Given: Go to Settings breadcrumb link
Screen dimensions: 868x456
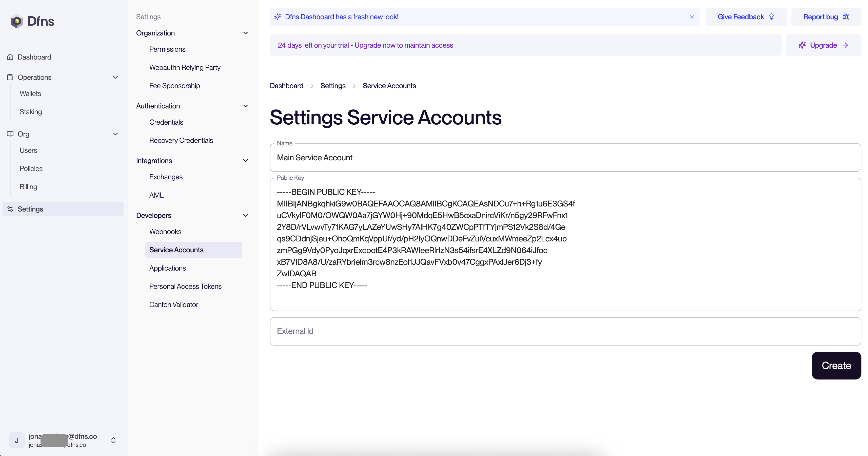Looking at the screenshot, I should point(332,86).
